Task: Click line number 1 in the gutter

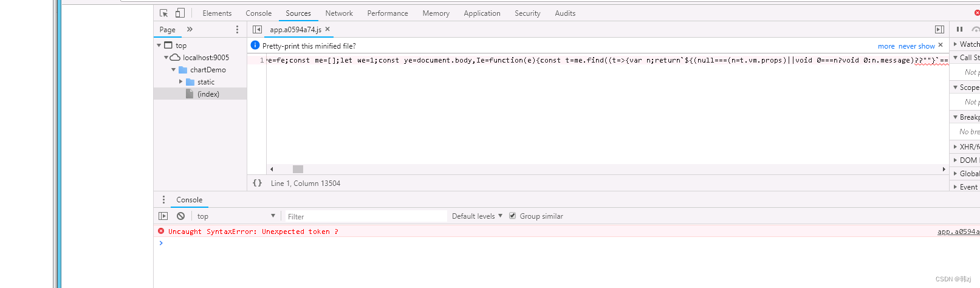Action: click(262, 60)
